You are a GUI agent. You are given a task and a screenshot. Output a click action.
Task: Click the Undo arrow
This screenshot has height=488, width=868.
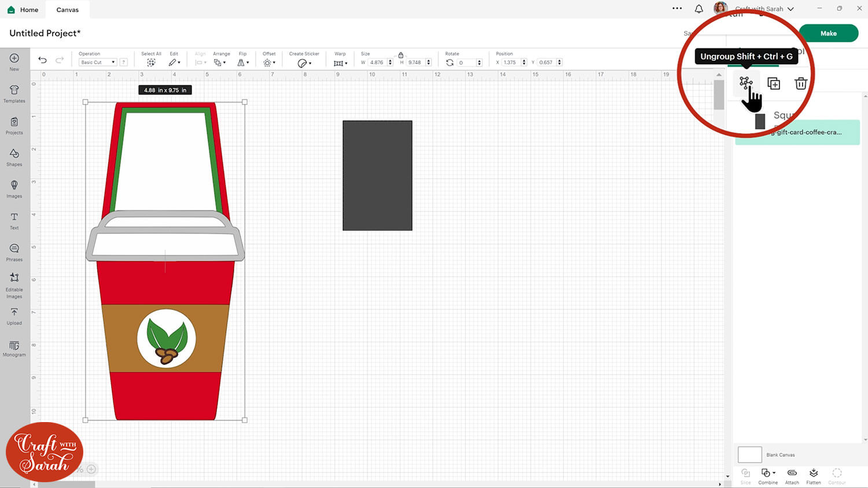pyautogui.click(x=42, y=60)
